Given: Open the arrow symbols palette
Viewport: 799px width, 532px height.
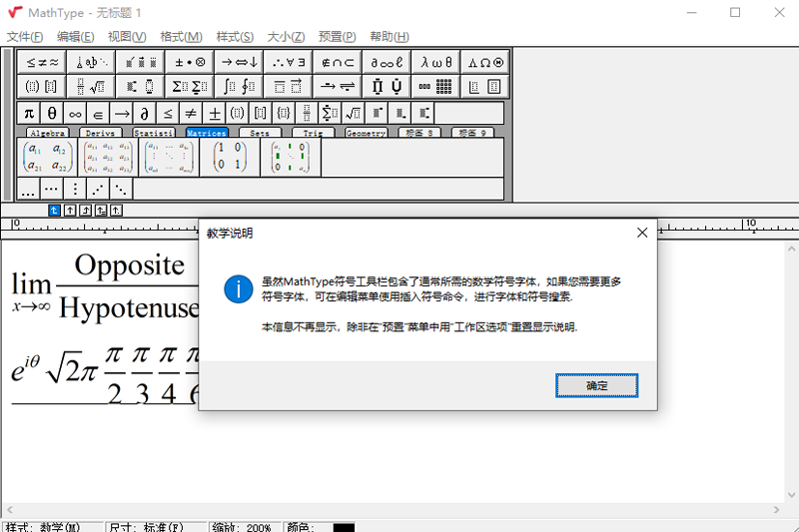Looking at the screenshot, I should (239, 62).
